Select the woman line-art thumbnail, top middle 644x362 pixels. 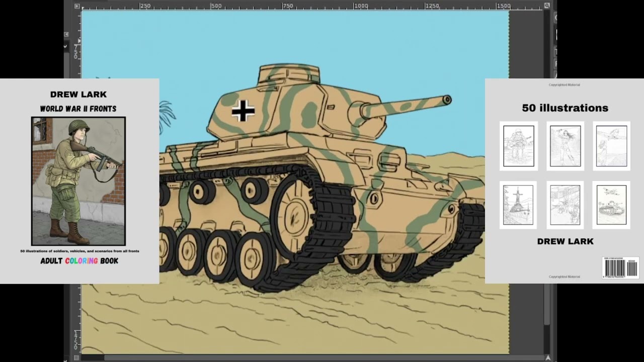point(566,146)
